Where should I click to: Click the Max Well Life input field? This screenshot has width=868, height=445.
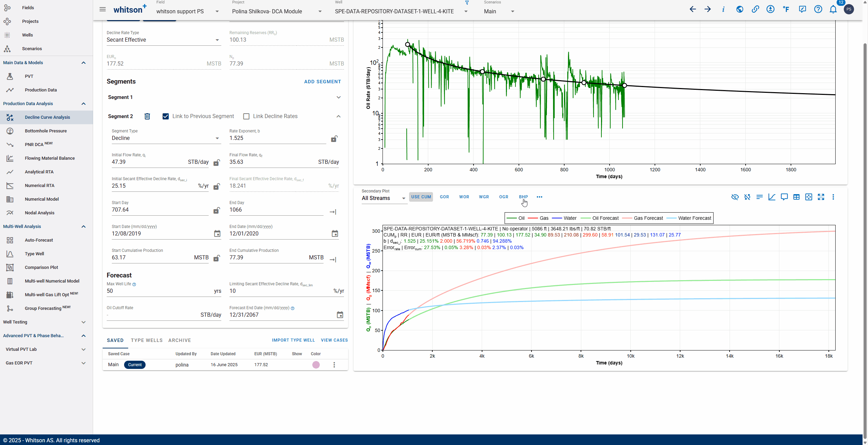(164, 291)
